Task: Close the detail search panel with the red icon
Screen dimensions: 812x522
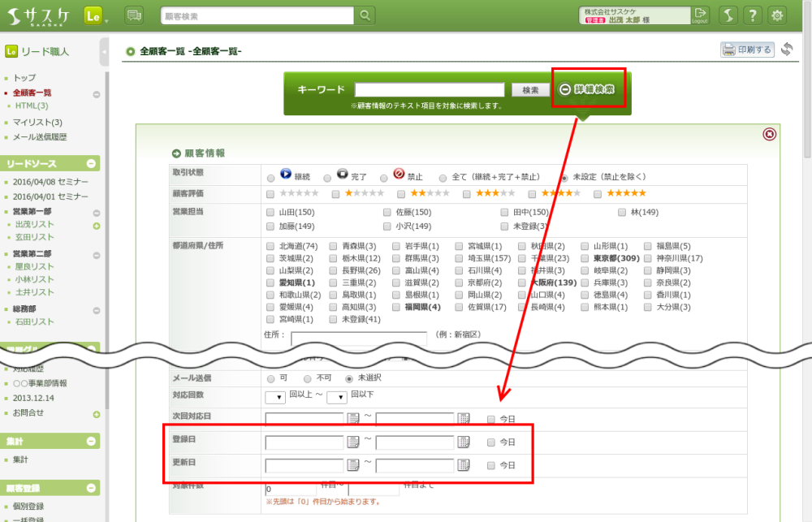Action: tap(769, 135)
